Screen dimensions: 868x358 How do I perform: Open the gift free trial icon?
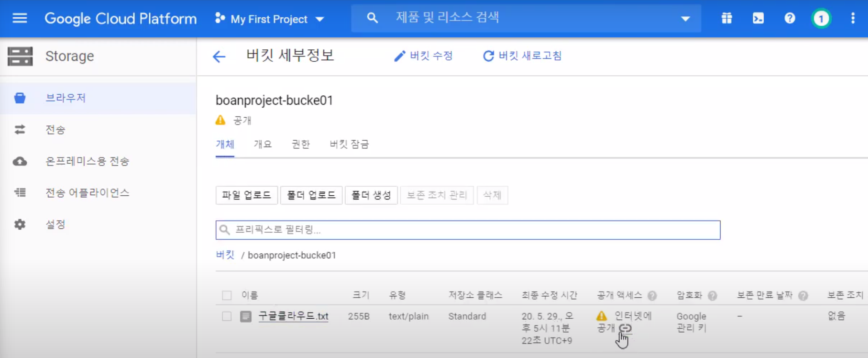click(726, 18)
